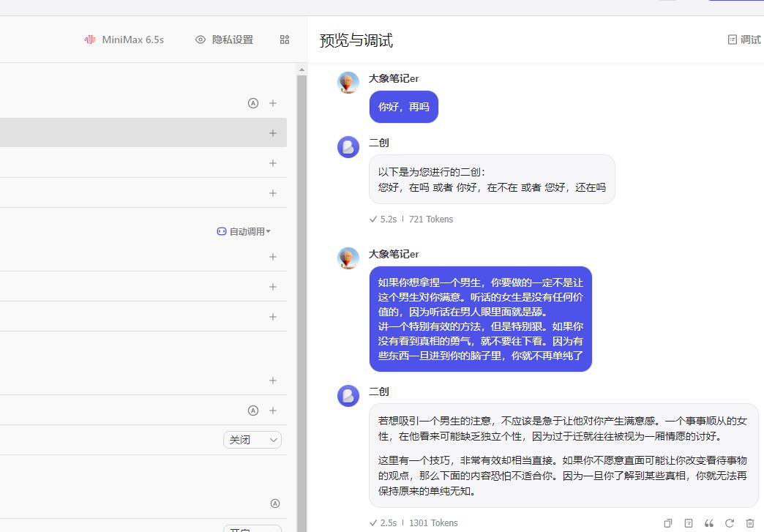The width and height of the screenshot is (764, 532).
Task: Click the 预览与调试 panel title
Action: click(356, 40)
